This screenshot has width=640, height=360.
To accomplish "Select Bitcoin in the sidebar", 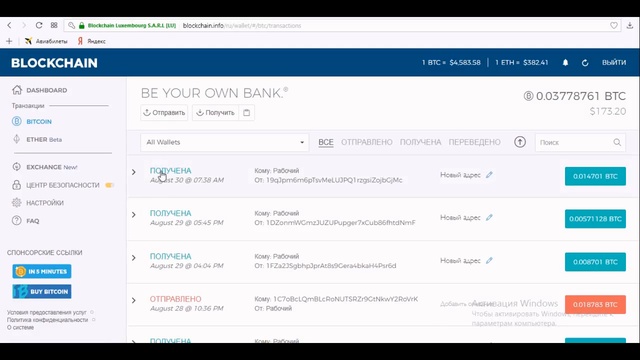I will click(x=39, y=122).
